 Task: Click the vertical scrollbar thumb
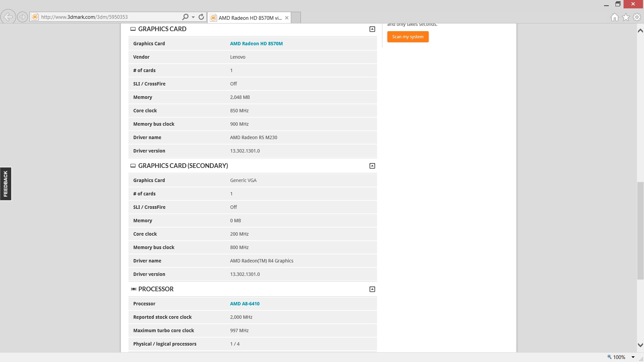point(640,231)
